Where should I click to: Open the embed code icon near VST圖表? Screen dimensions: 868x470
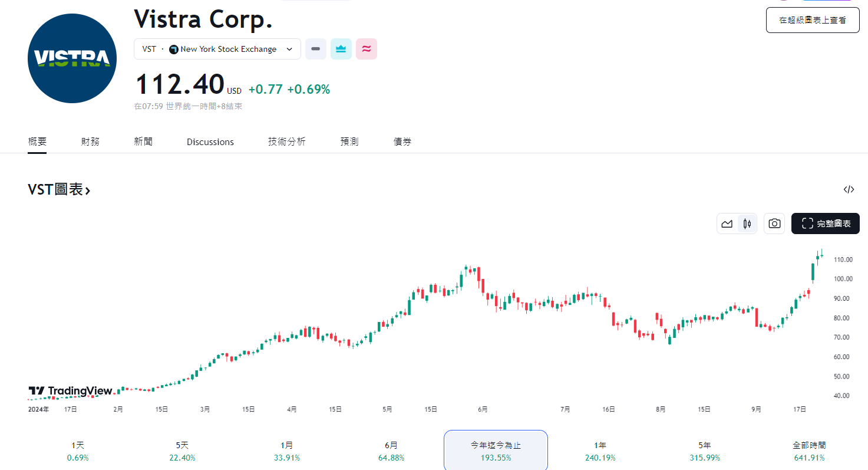[849, 189]
